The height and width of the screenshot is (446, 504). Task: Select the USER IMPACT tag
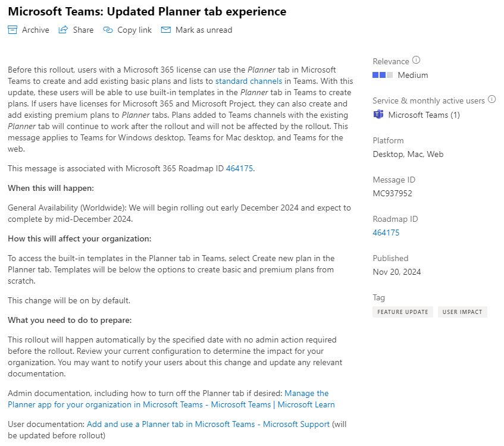pyautogui.click(x=462, y=311)
